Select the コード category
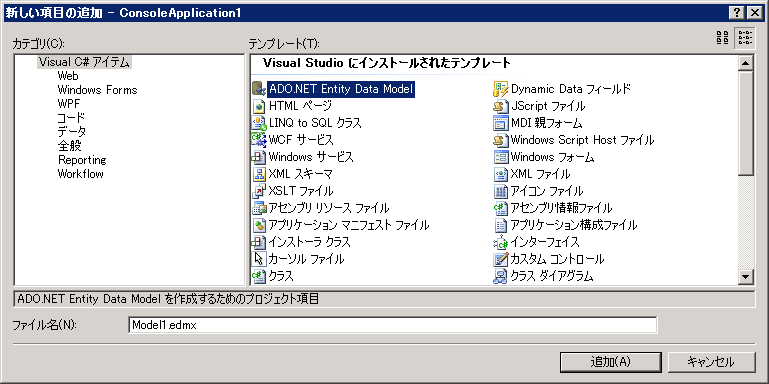 tap(71, 118)
